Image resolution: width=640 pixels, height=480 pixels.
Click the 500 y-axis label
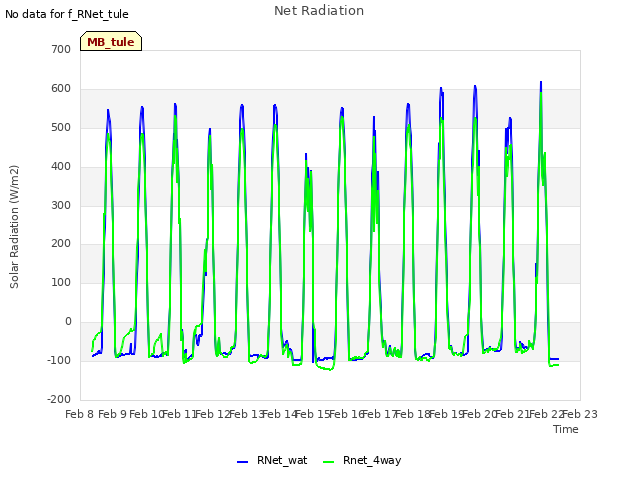pos(61,127)
